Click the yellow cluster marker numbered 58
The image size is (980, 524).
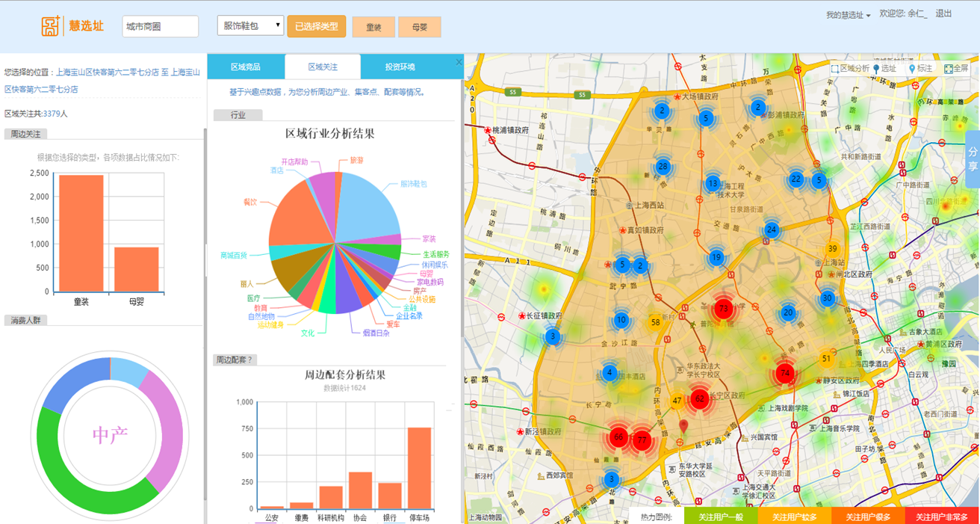pyautogui.click(x=655, y=322)
